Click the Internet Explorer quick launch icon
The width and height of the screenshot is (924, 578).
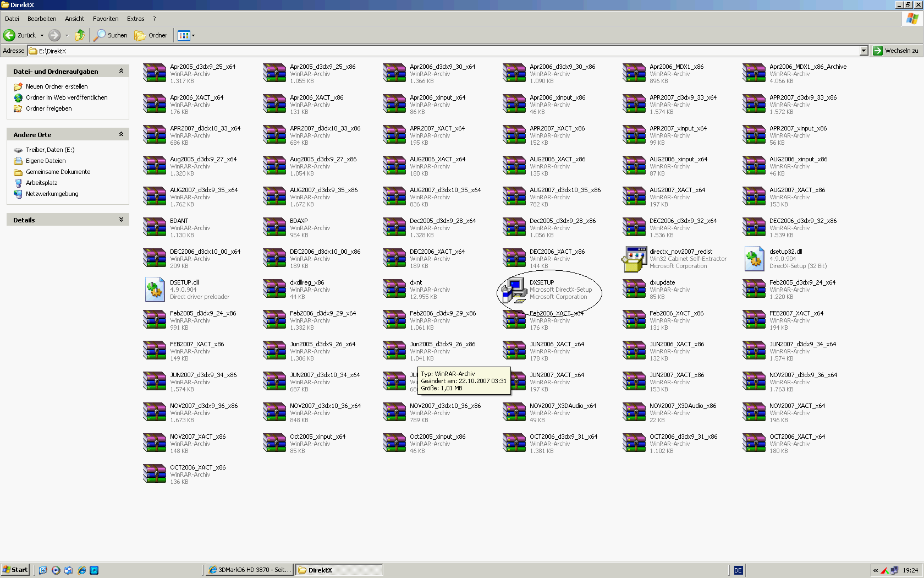(82, 570)
